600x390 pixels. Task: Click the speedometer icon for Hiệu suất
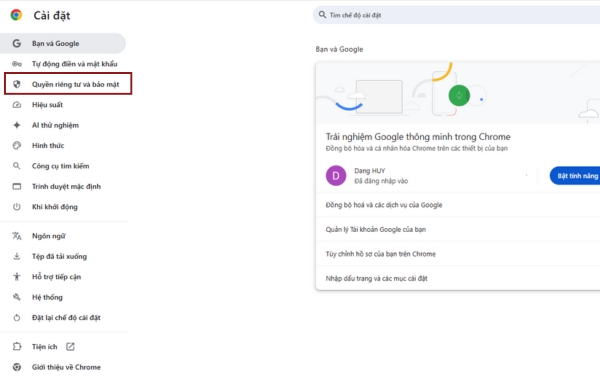[16, 104]
